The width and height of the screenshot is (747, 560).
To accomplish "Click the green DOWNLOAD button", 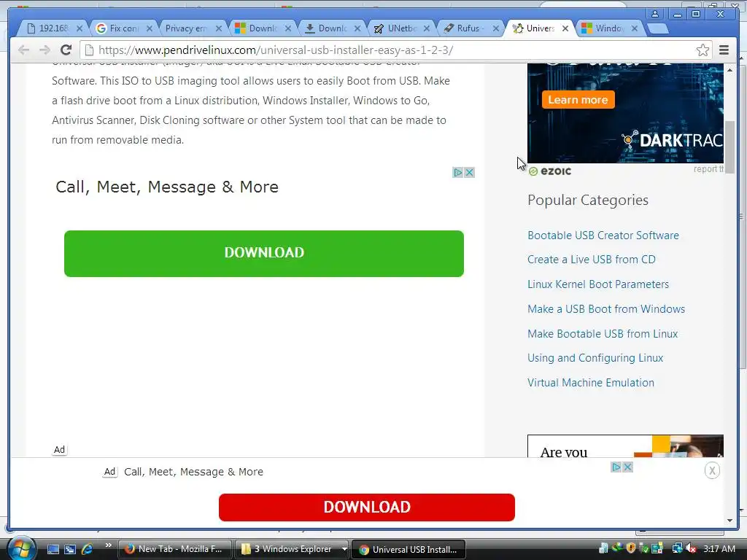I will 264,253.
